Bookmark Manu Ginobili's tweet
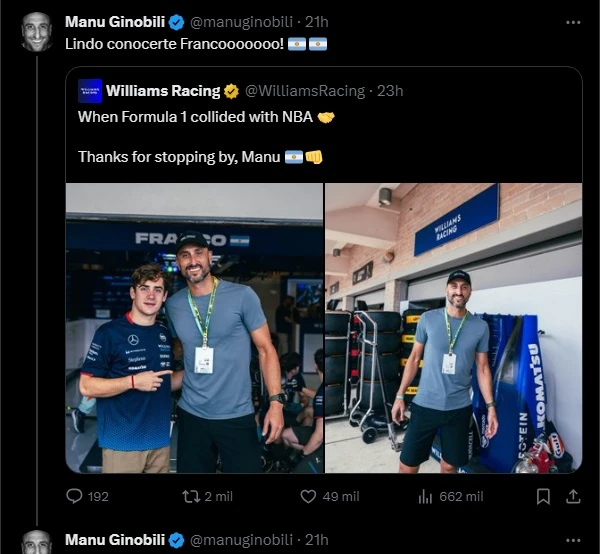Image resolution: width=600 pixels, height=554 pixels. [x=543, y=496]
